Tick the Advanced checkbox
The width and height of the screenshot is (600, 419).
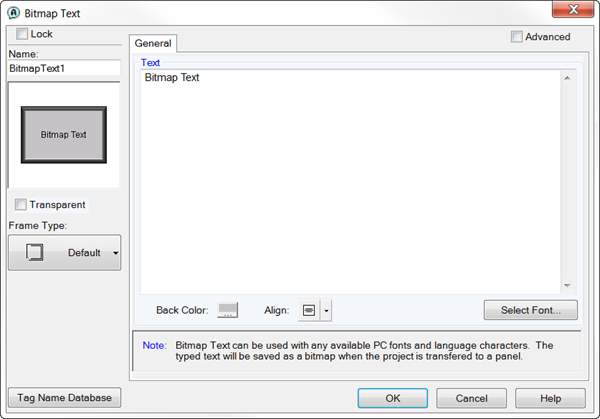coord(517,37)
